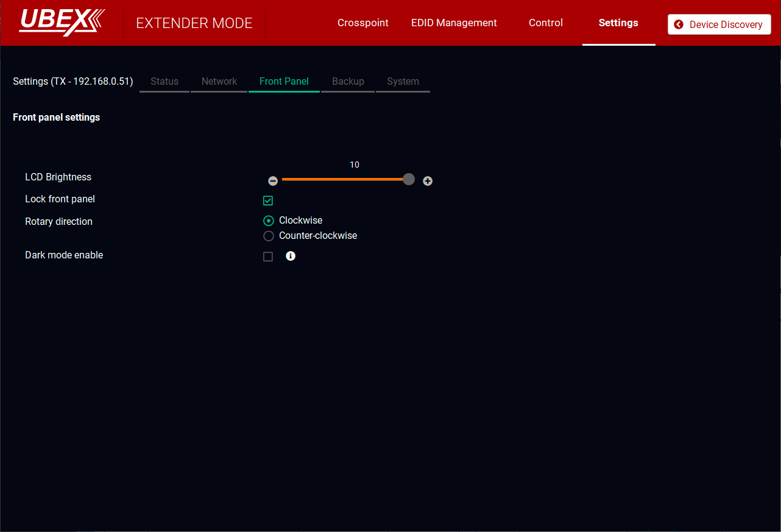Select the Clockwise rotary direction
The width and height of the screenshot is (781, 532).
click(269, 221)
